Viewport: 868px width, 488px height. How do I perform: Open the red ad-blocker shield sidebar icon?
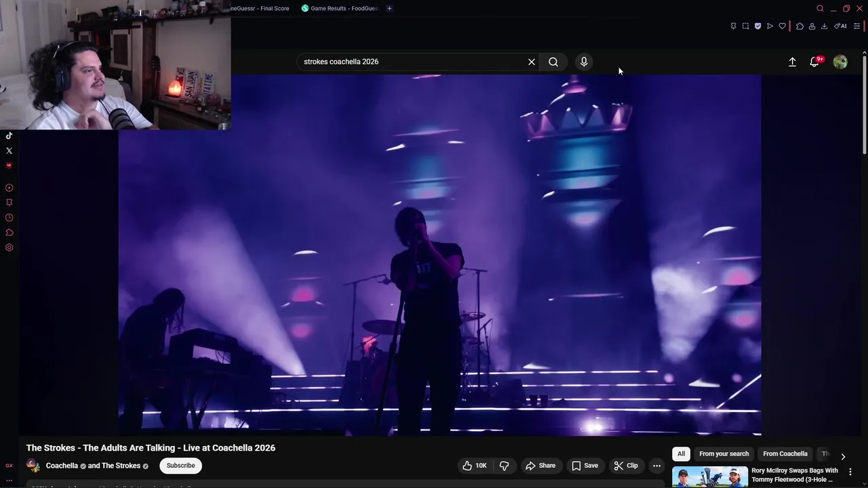[x=9, y=165]
